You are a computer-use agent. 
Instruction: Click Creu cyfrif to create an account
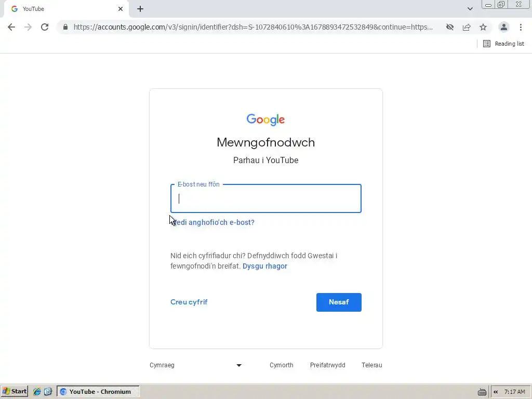(189, 302)
